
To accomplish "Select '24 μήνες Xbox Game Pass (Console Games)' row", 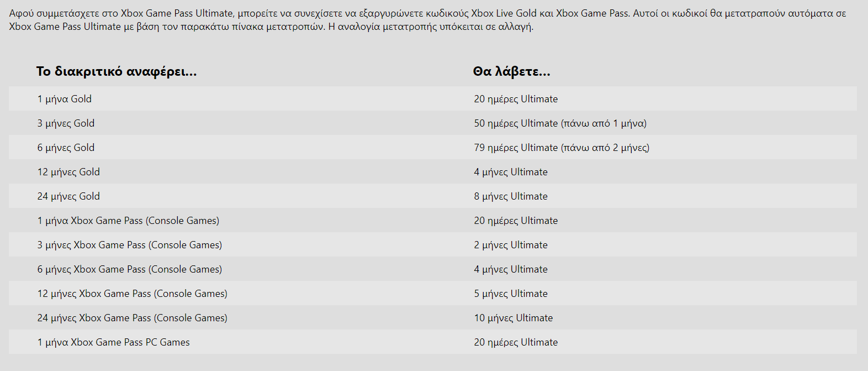I will coord(433,317).
